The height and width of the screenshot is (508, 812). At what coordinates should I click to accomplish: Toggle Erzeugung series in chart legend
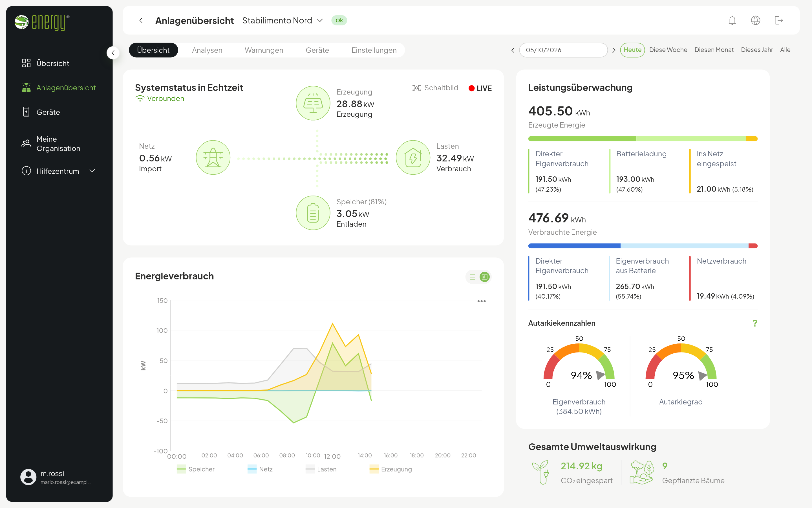(390, 469)
